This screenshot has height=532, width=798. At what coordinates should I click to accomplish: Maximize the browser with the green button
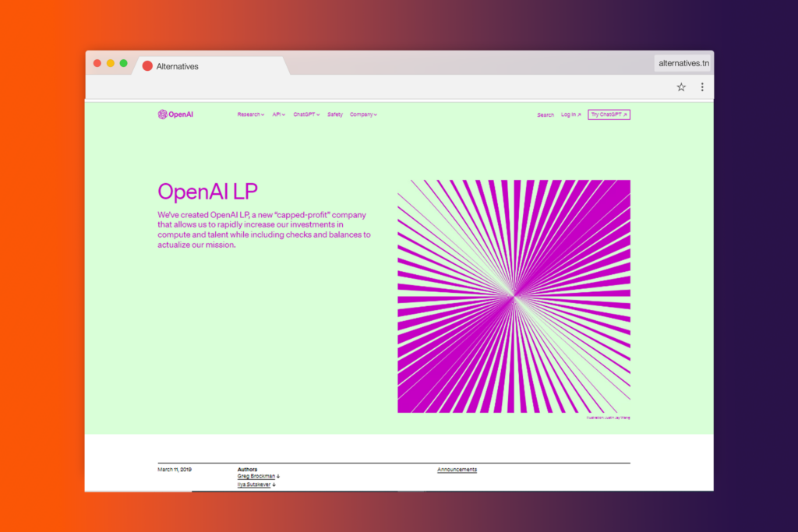pos(124,64)
